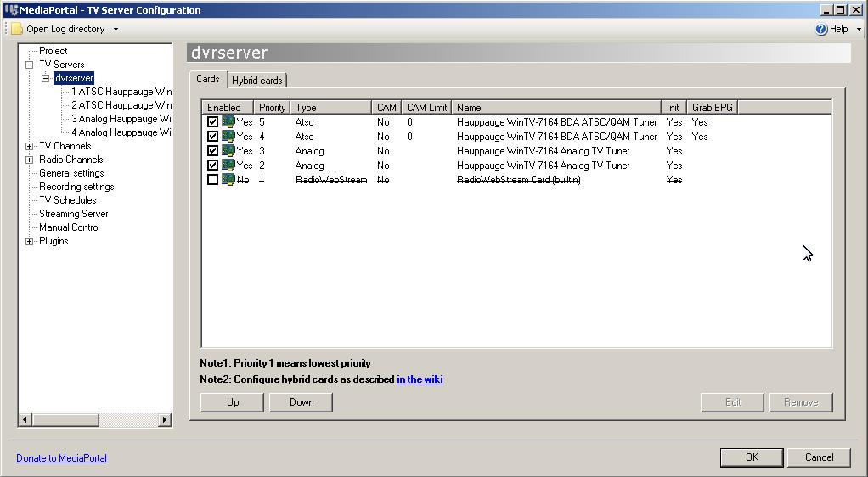Viewport: 868px width, 477px height.
Task: Uncheck the priority 5 Atsc tuner checkbox
Action: click(x=212, y=122)
